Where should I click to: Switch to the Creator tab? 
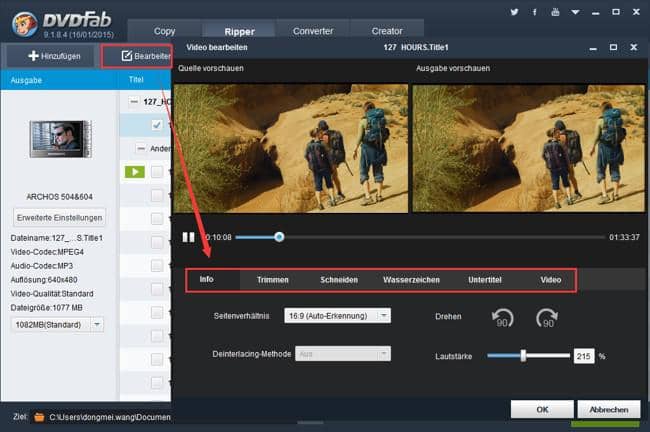click(387, 31)
